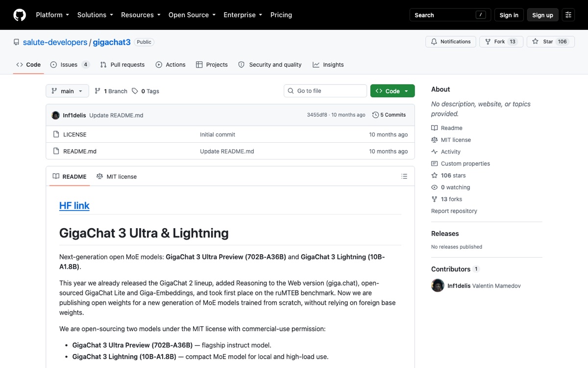View the 13 forks link
Image resolution: width=588 pixels, height=368 pixels.
coord(447,199)
